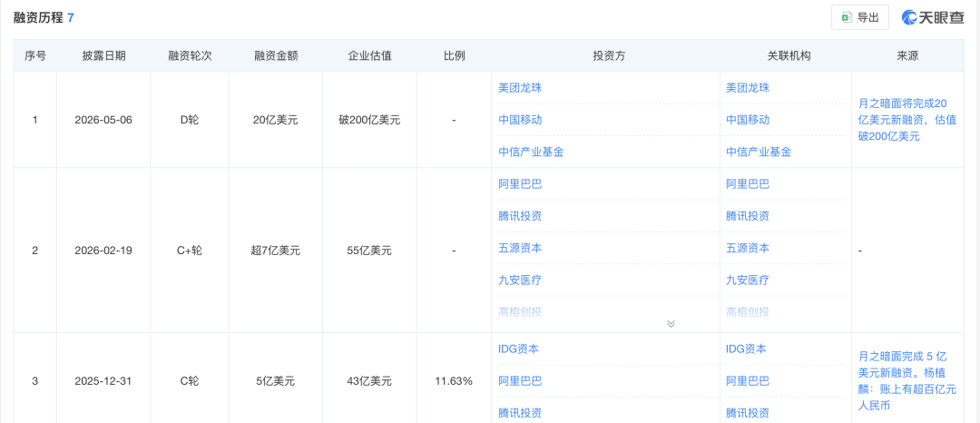Open IDG资本 in the 投资方 column
The height and width of the screenshot is (423, 980).
click(x=518, y=349)
